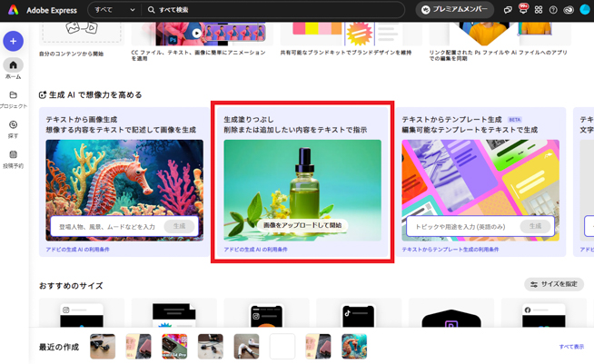Viewport: 594px width, 364px height.
Task: Click the template topic input field
Action: (461, 226)
